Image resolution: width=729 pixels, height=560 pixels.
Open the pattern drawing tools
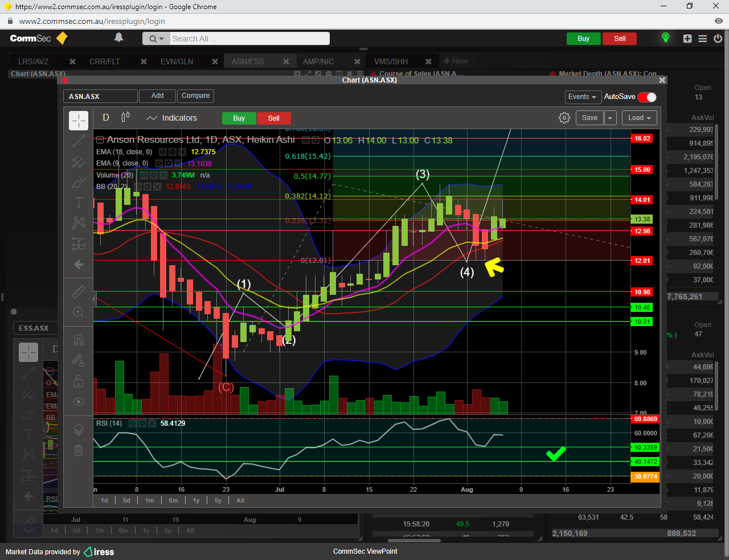click(x=79, y=223)
